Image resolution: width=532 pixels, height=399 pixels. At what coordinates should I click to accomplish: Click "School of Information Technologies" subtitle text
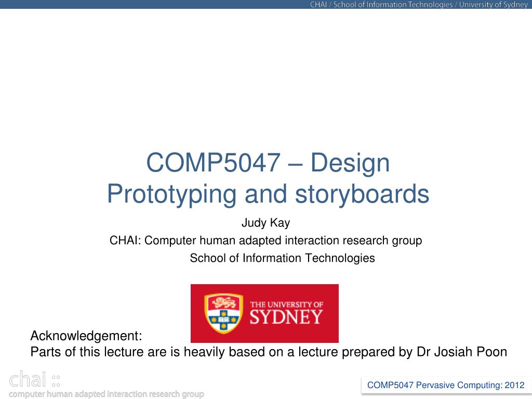click(x=282, y=258)
